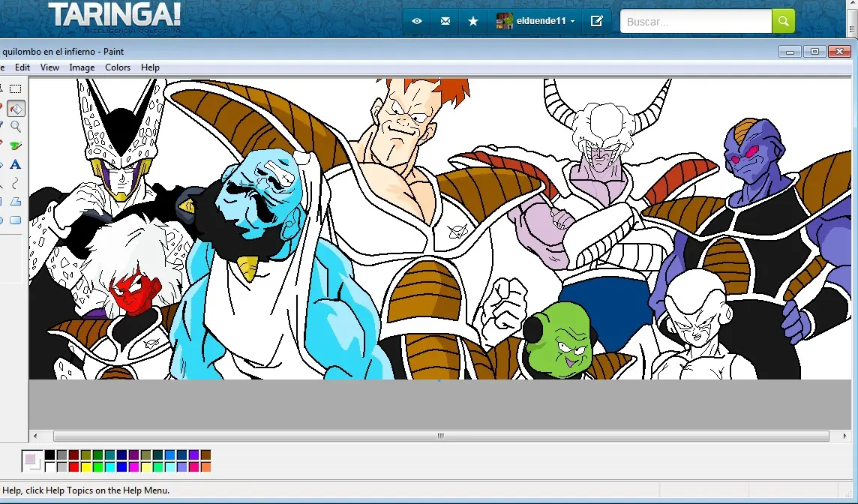
Task: Pick bright red from the palette
Action: pyautogui.click(x=73, y=466)
